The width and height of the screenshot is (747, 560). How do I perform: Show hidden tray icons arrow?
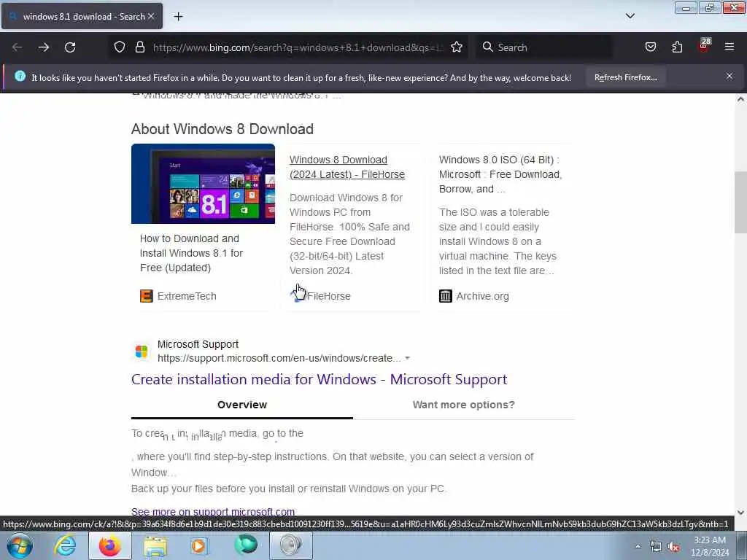coord(638,547)
